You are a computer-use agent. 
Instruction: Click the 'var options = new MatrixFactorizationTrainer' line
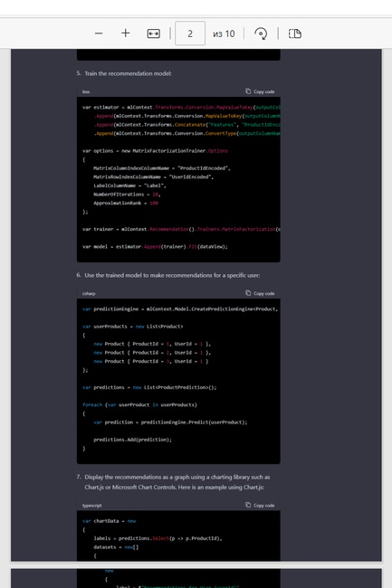(155, 151)
